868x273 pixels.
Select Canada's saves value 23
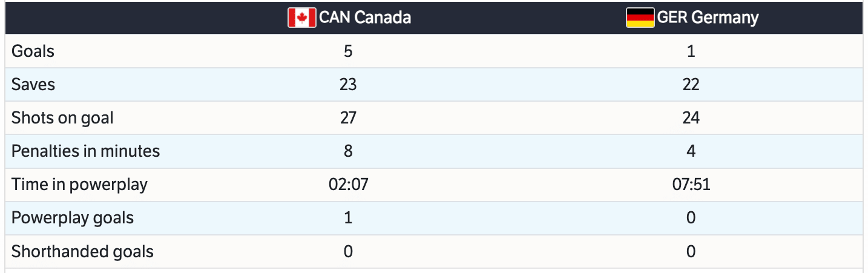348,85
